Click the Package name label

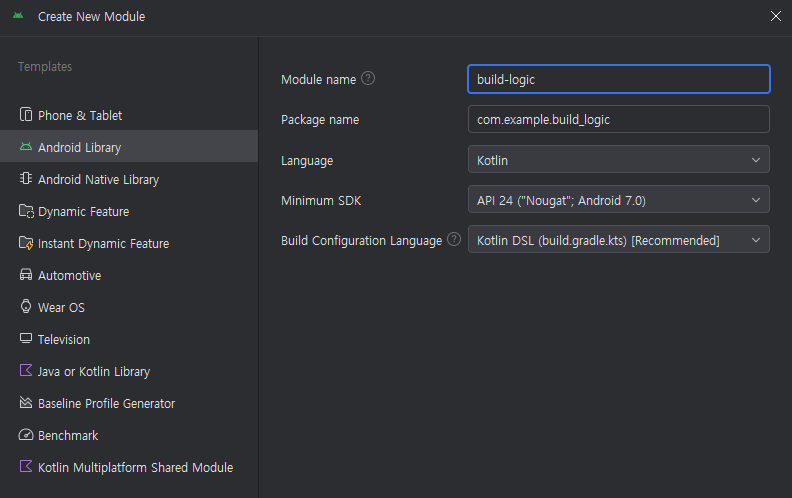[320, 120]
